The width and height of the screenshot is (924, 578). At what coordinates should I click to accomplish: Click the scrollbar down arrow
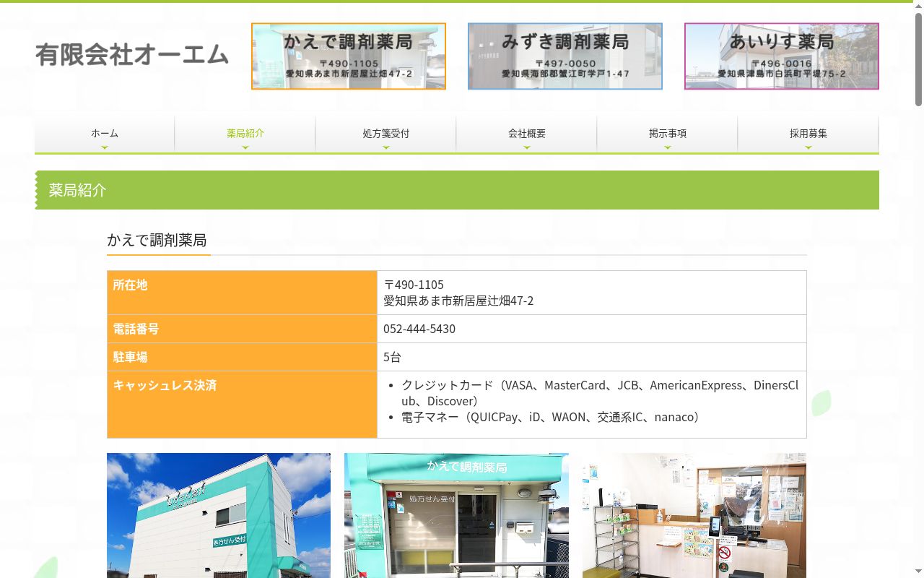[918, 572]
